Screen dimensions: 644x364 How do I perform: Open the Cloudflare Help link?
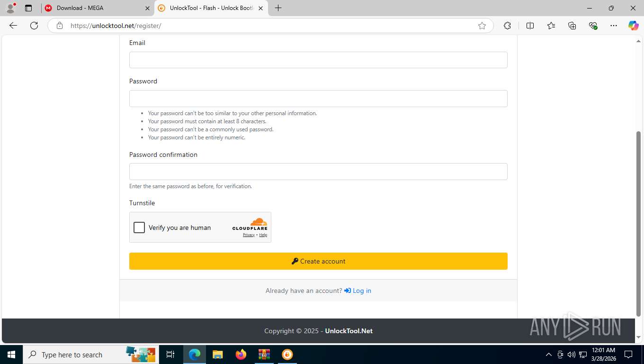tap(263, 235)
